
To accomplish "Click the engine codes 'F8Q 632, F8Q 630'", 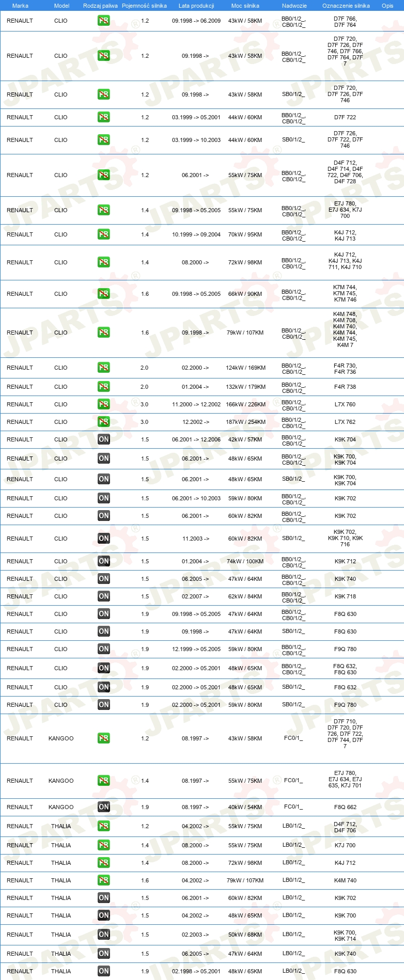I will 345,669.
